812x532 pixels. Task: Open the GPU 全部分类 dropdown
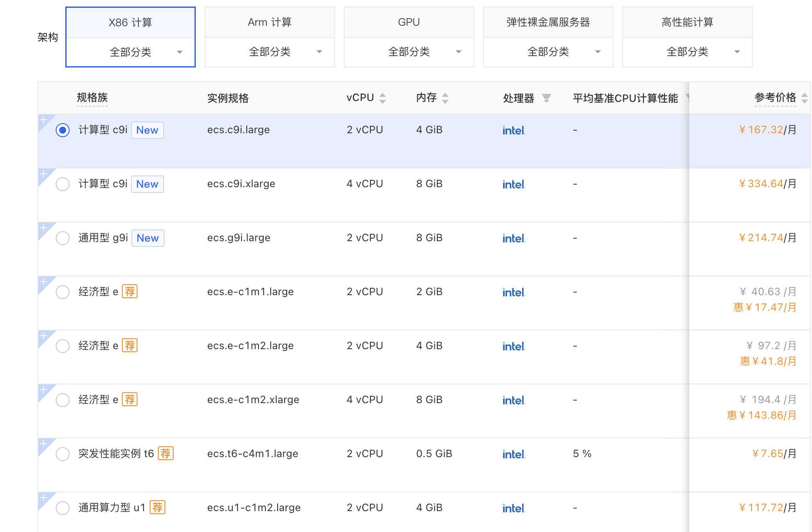coord(409,52)
